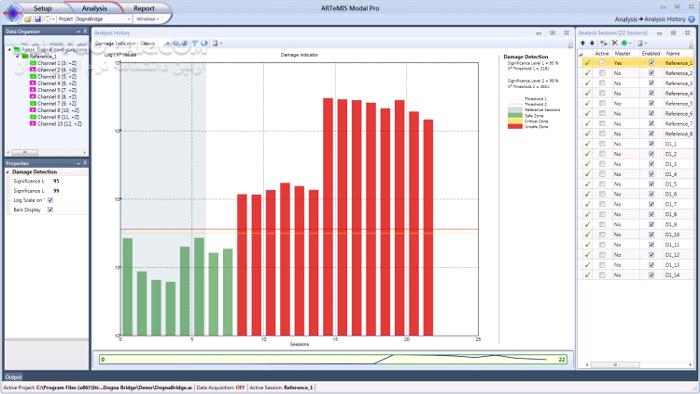Sort sessions by the Name column header

[673, 53]
